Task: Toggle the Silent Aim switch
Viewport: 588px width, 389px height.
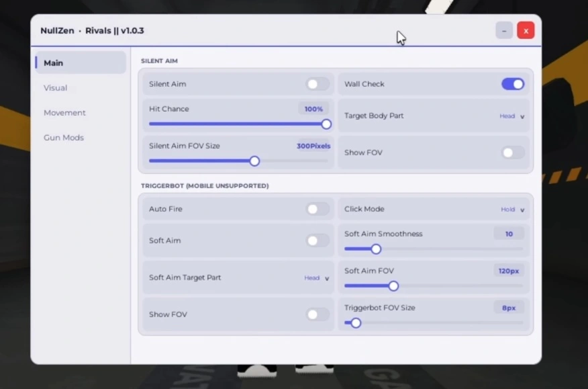Action: point(317,84)
